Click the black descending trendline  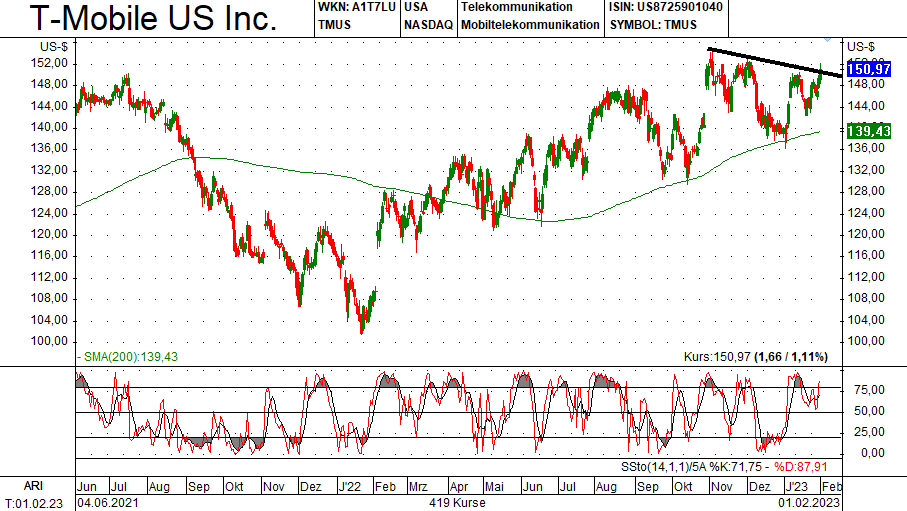click(775, 62)
